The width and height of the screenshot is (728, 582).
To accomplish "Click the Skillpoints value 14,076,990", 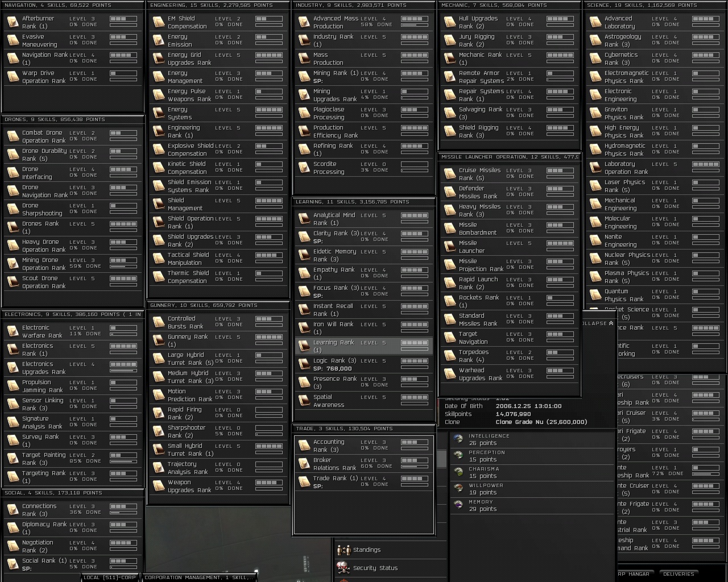I will (x=514, y=414).
